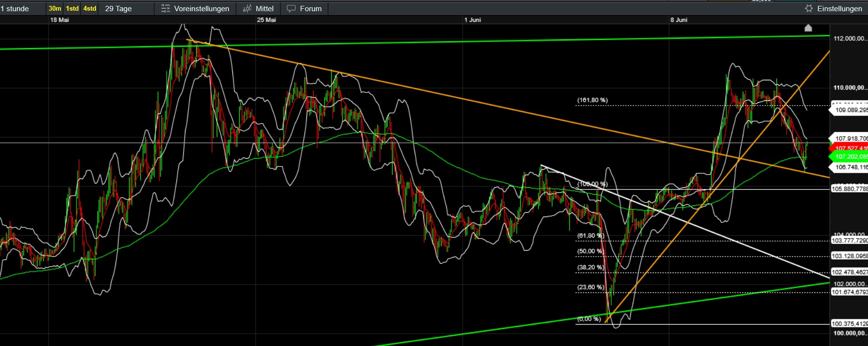This screenshot has height=346, width=868.
Task: Open the Mittel price type menu
Action: pos(264,9)
